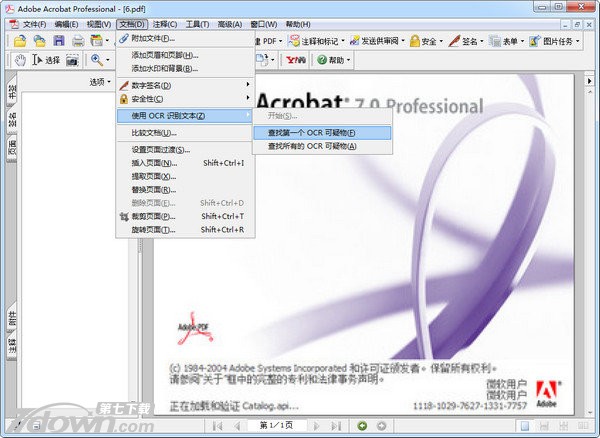Go to the next page arrow

[316, 426]
